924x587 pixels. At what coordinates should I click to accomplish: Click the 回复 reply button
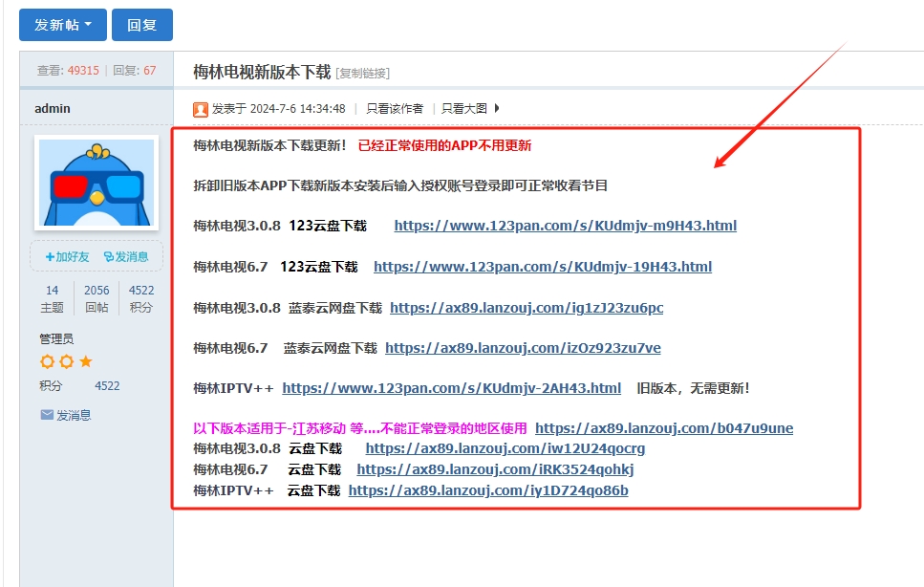[x=142, y=25]
